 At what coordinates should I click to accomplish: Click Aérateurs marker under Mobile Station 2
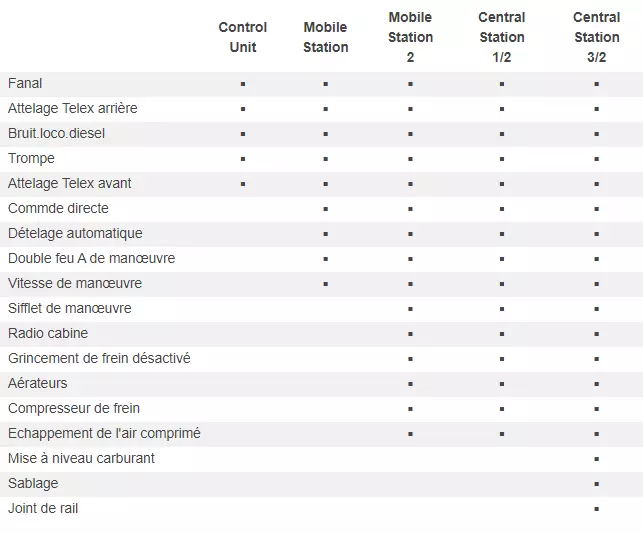[410, 384]
